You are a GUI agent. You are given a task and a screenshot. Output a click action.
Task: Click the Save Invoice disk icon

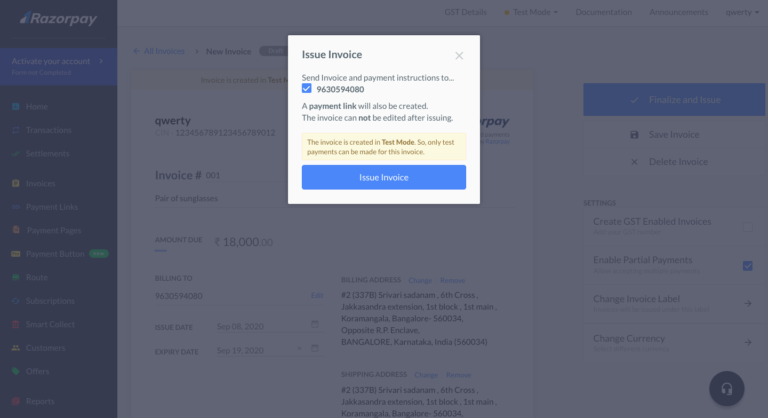[634, 135]
